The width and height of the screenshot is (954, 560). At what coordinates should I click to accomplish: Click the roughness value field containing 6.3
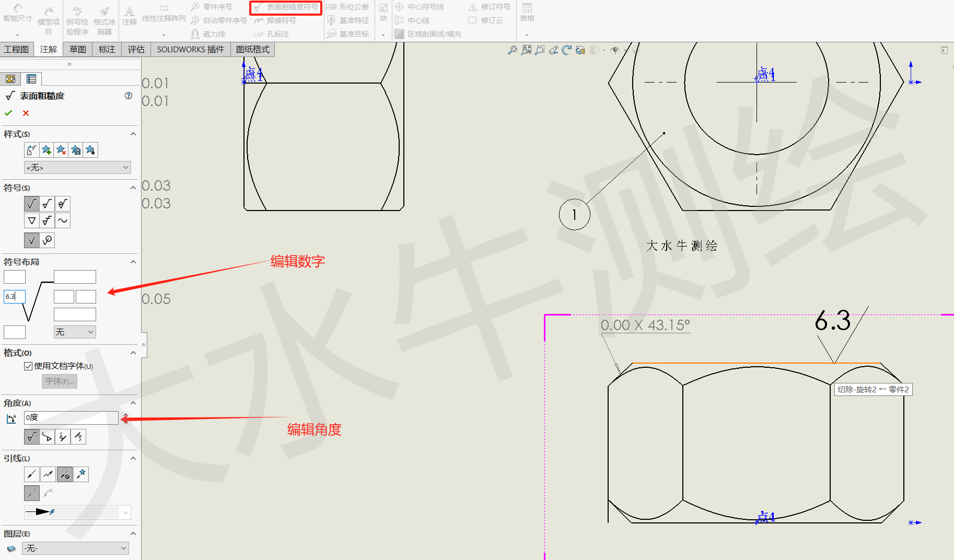tap(15, 296)
